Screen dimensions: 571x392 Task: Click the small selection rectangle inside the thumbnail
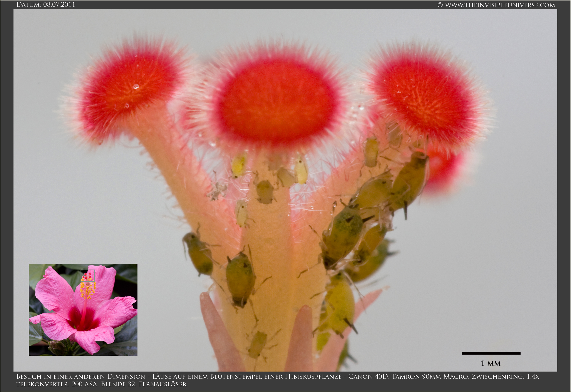coord(88,275)
